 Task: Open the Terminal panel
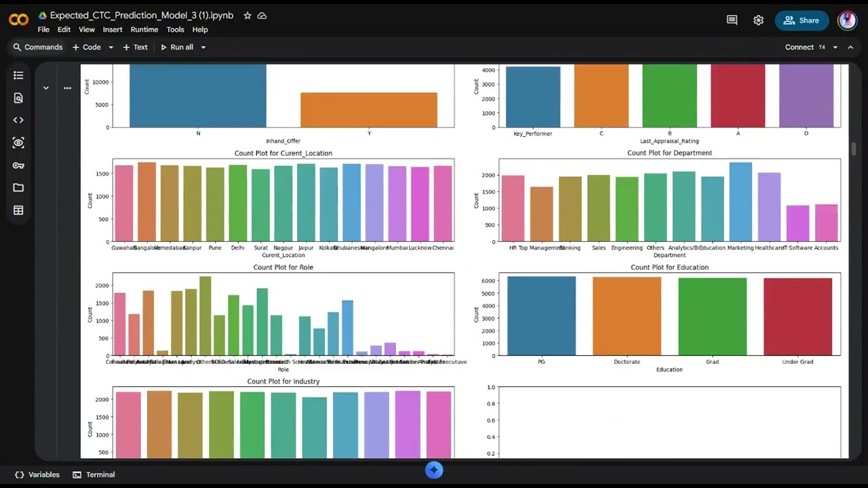click(94, 474)
